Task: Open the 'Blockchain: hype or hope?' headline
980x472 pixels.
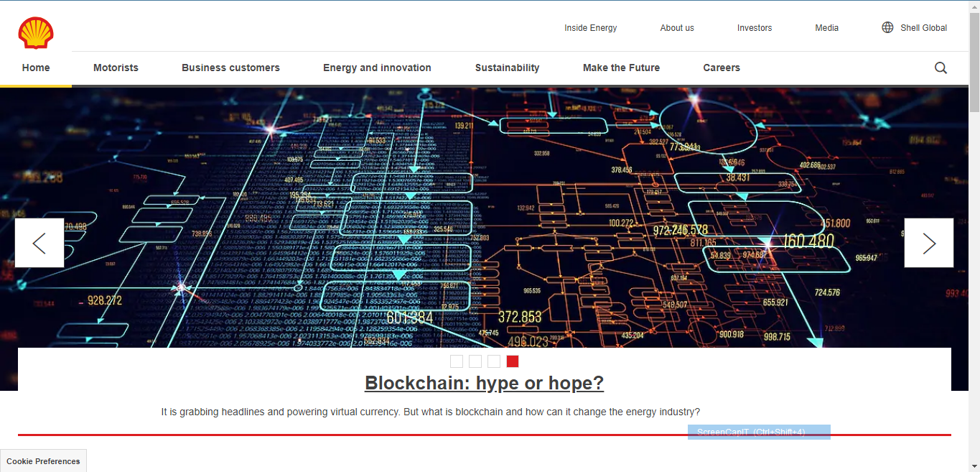Action: click(x=484, y=383)
